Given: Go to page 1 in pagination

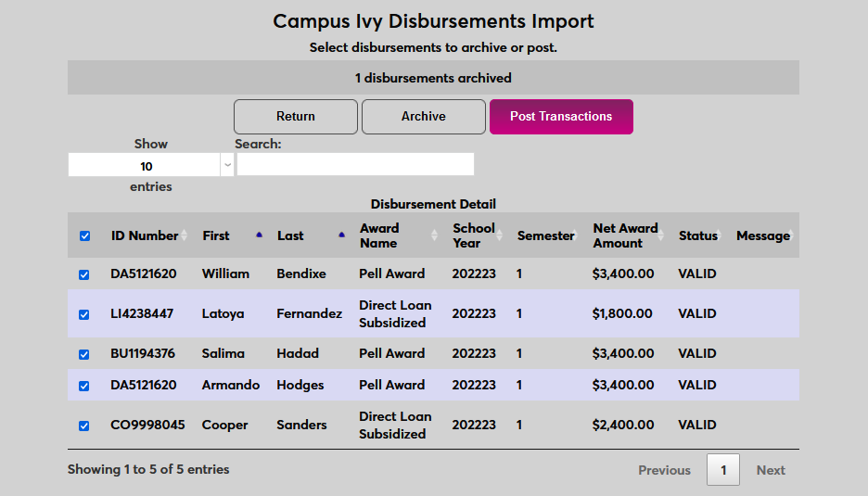Looking at the screenshot, I should coord(723,470).
